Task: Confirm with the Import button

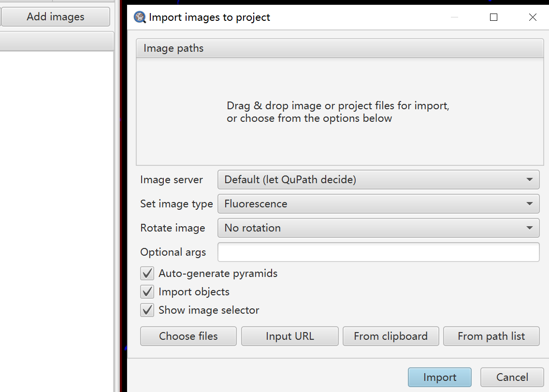Action: (x=439, y=377)
